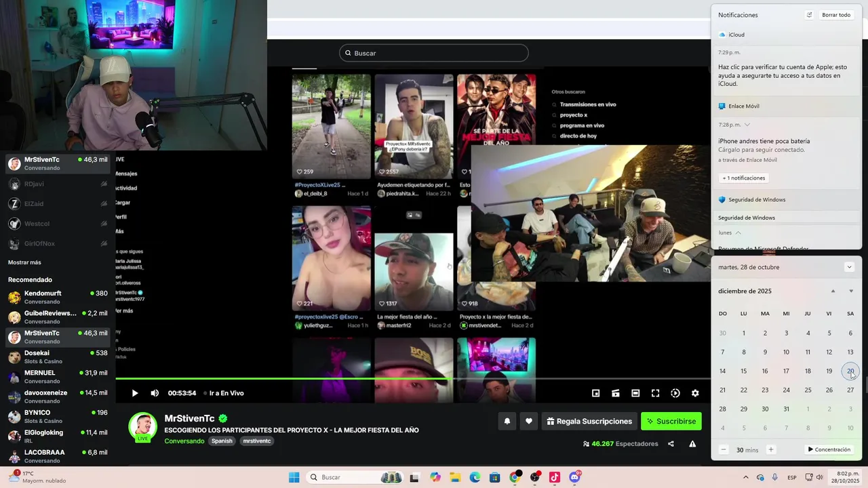Open Windows Start menu icon
868x488 pixels.
click(294, 477)
